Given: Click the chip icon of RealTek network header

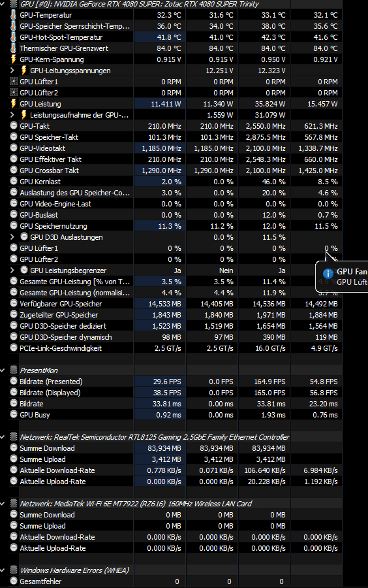Looking at the screenshot, I should 14,437.
